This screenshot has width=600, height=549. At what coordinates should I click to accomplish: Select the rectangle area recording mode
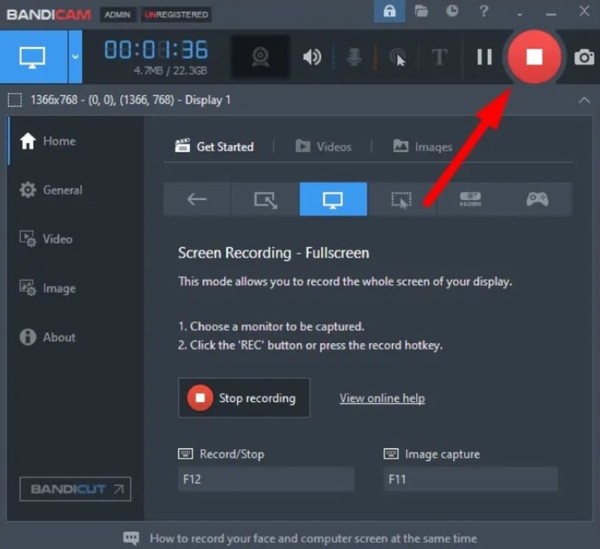pos(265,199)
